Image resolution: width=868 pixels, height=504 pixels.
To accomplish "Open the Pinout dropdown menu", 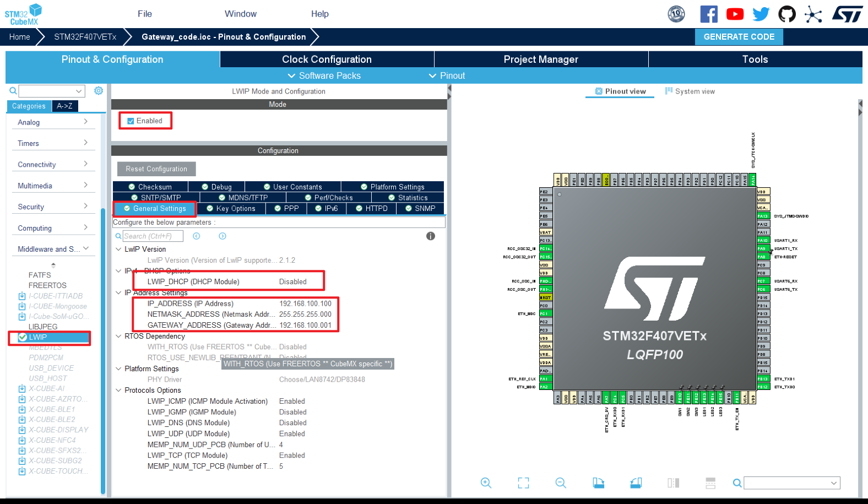I will point(447,75).
